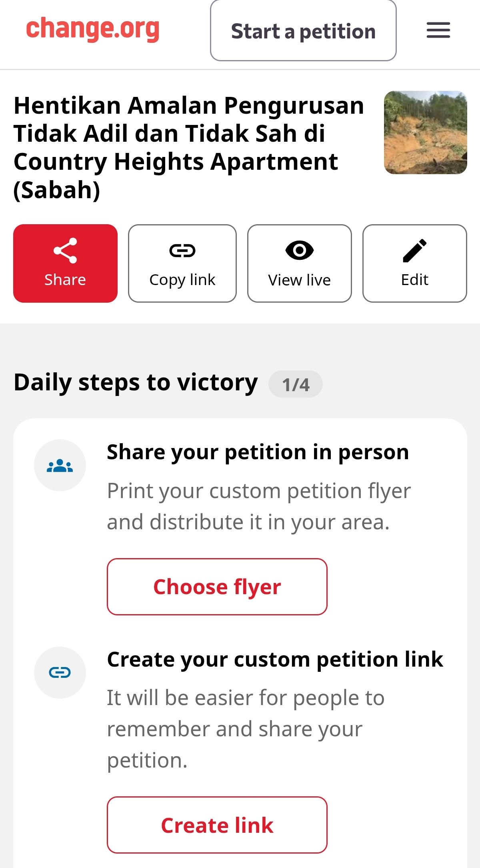Viewport: 480px width, 868px height.
Task: Open the petition landslide thumbnail image
Action: (x=425, y=133)
